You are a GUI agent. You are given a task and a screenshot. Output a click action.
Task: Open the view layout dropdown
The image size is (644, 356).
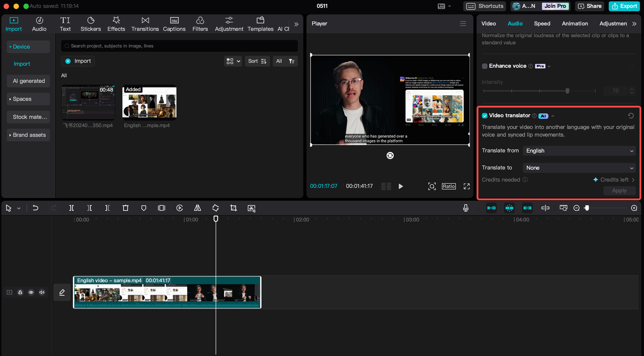[x=233, y=61]
